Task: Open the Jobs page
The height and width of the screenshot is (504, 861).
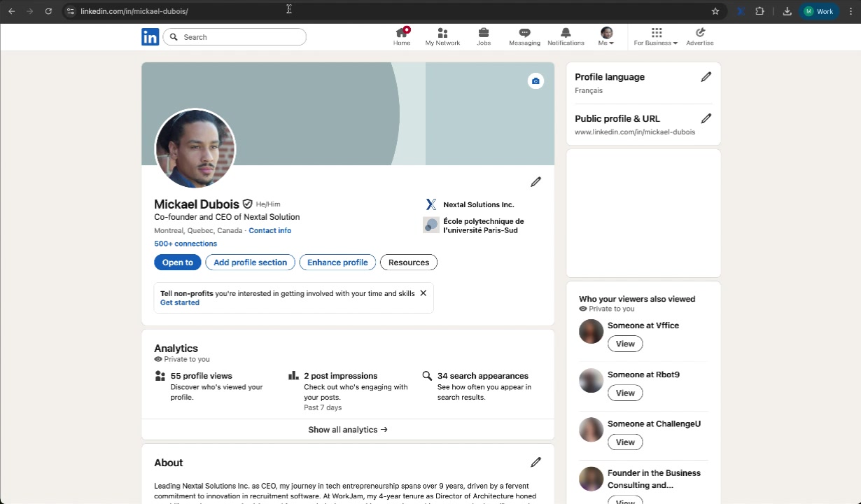Action: coord(484,36)
